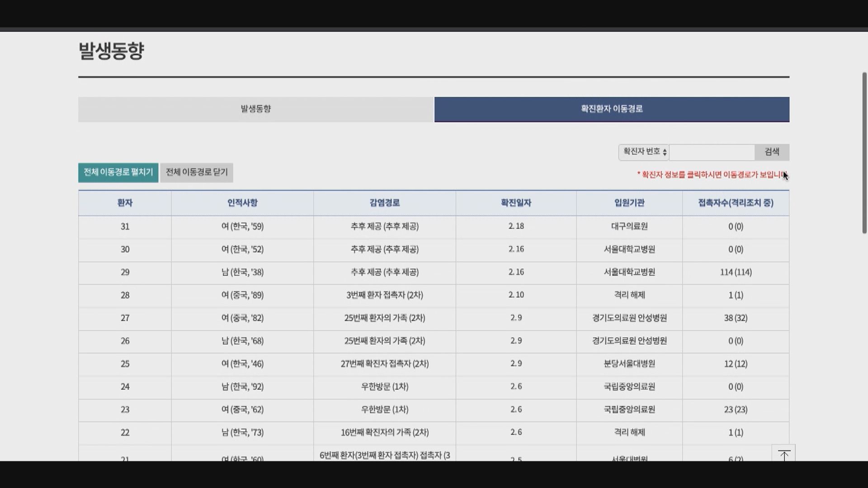This screenshot has width=868, height=488.
Task: Expand patient 25 row at 분당서울대병원
Action: [629, 364]
